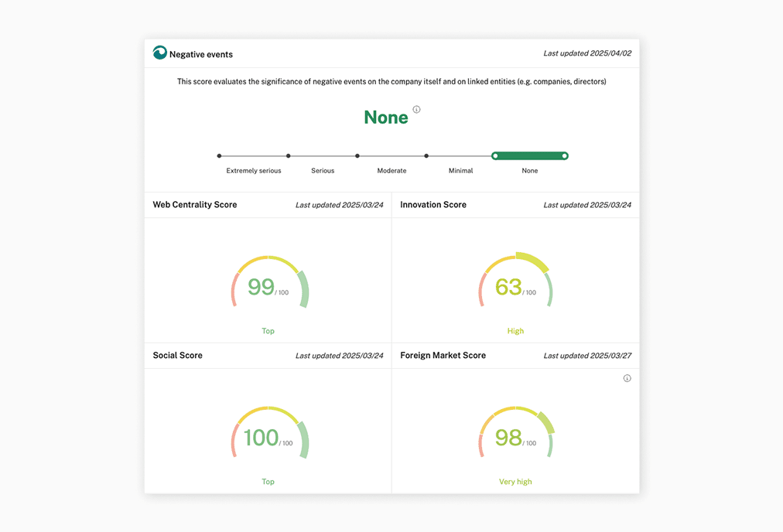This screenshot has width=783, height=532.
Task: Open Foreign Market Score info icon
Action: click(x=627, y=378)
